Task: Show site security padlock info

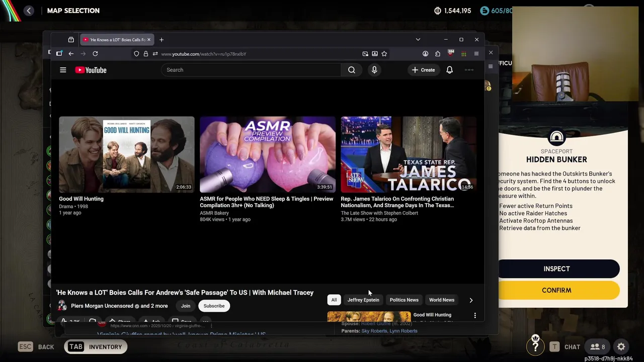Action: (x=145, y=54)
